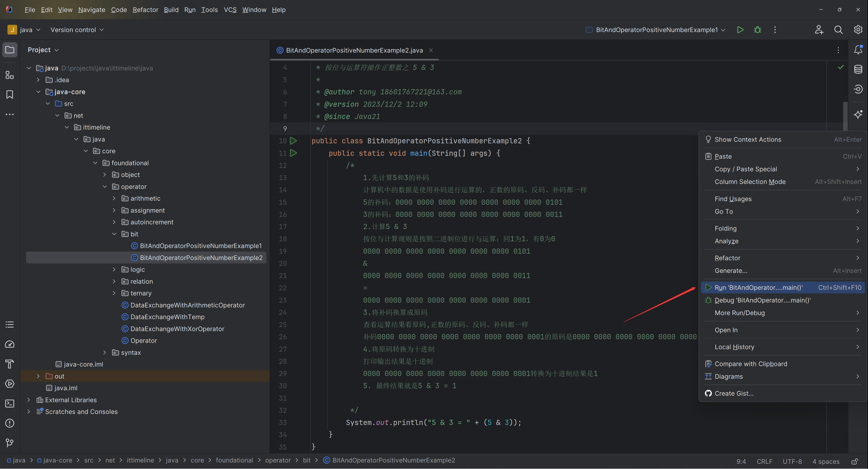Click UTF-8 encoding in status bar
Screen dimensions: 868x469
[792, 461]
